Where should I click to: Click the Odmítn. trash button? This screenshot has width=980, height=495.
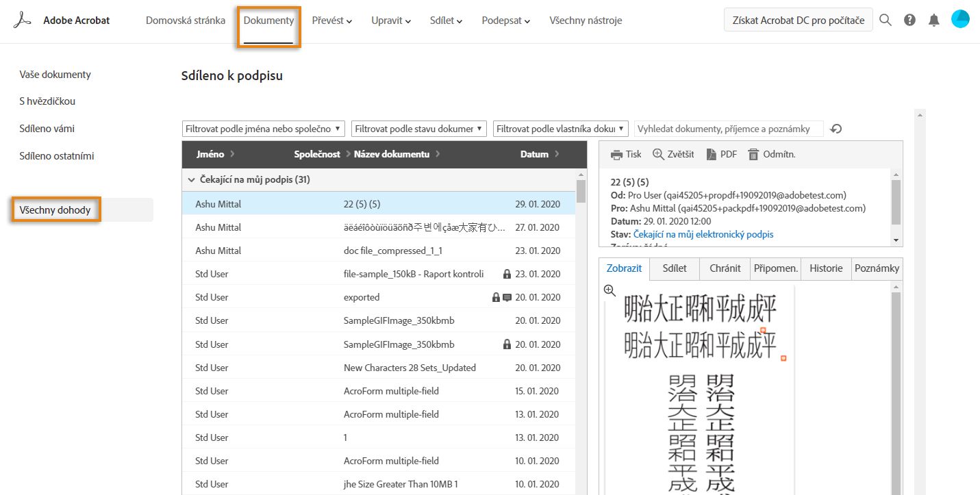771,154
